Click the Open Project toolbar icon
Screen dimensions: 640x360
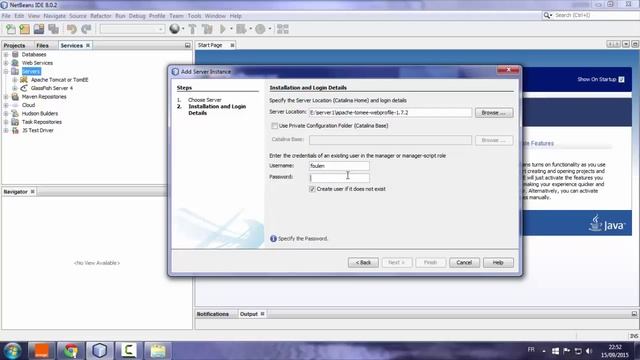click(39, 29)
